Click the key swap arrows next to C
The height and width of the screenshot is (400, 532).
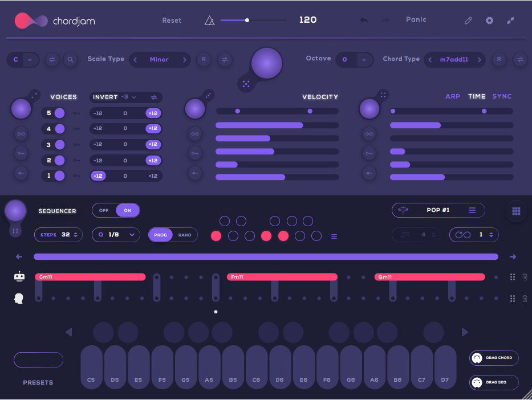[x=52, y=60]
